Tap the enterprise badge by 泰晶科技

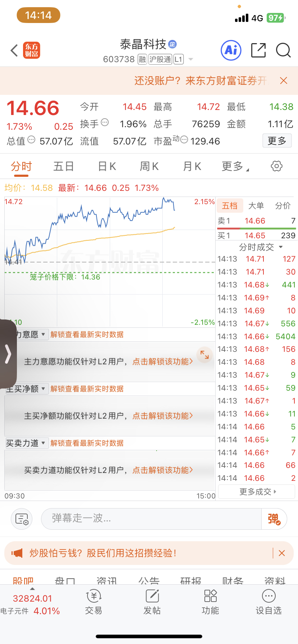[x=172, y=44]
